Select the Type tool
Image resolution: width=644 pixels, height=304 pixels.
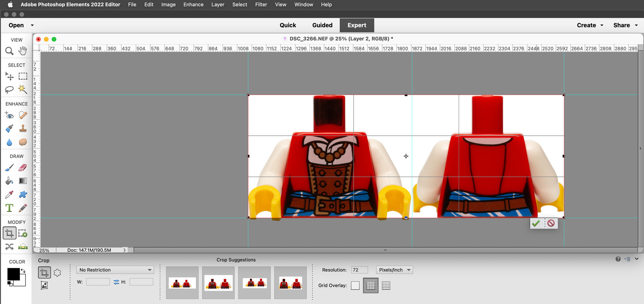point(9,208)
